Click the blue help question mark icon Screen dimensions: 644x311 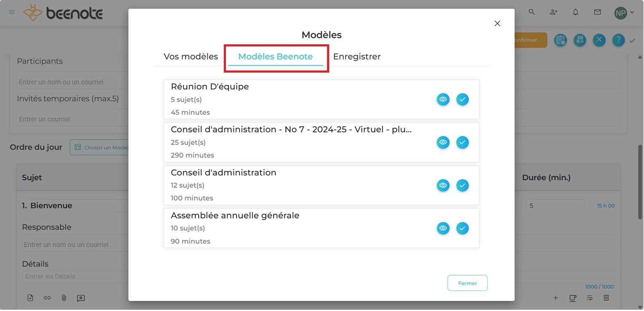coord(618,40)
